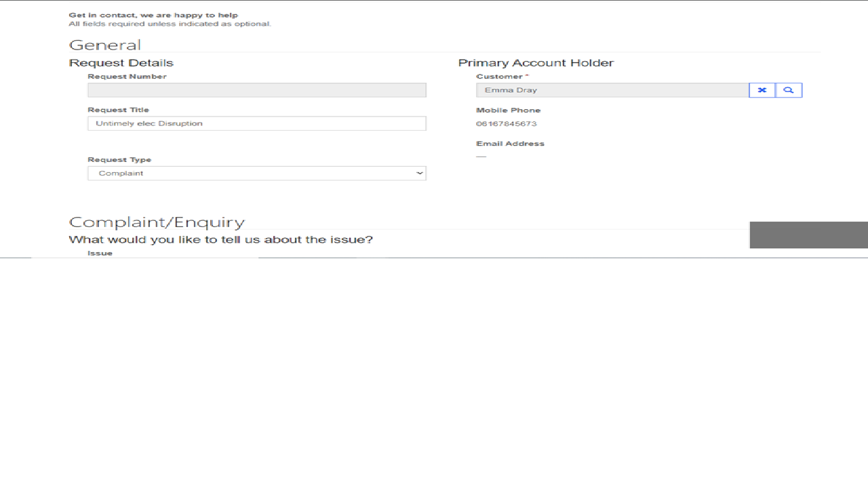This screenshot has height=488, width=868.
Task: Click the 'Get in contact' header text
Action: click(x=153, y=15)
